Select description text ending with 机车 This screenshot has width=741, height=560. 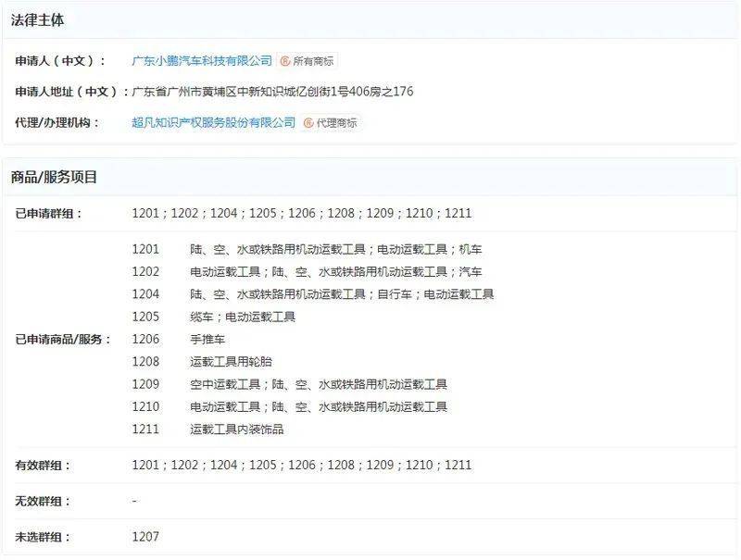(336, 249)
